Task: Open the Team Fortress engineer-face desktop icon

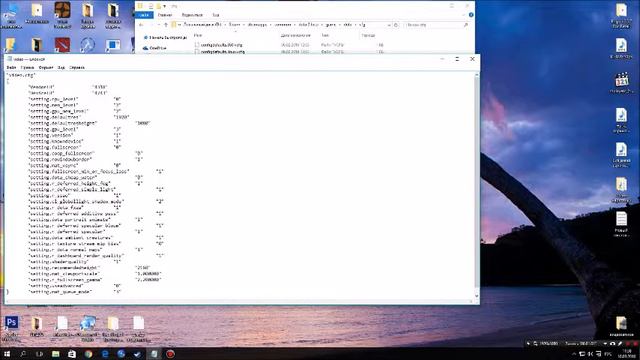Action: (x=62, y=10)
